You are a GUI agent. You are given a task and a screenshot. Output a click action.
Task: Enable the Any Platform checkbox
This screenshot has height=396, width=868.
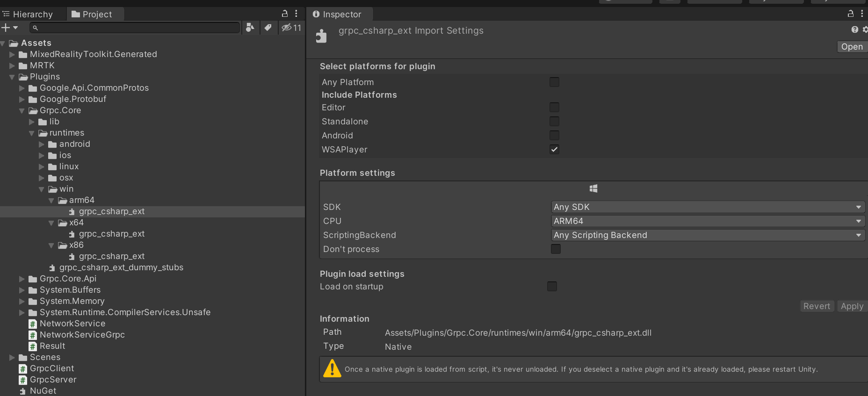pos(554,82)
